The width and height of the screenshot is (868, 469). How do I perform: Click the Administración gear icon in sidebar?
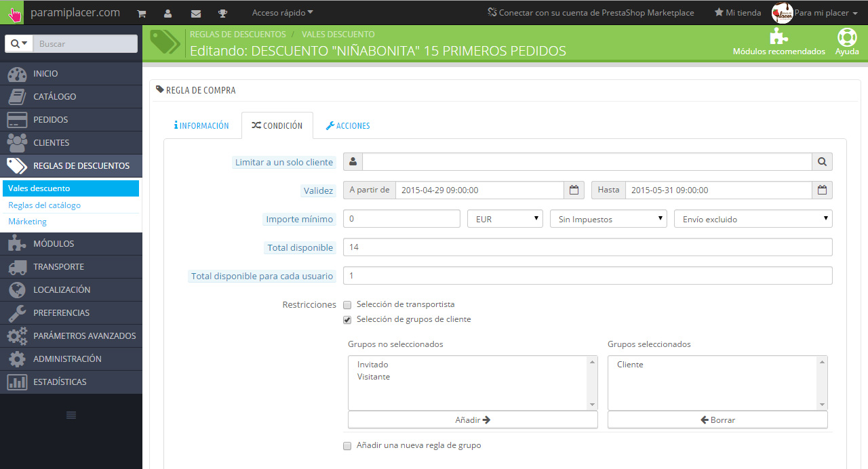17,359
